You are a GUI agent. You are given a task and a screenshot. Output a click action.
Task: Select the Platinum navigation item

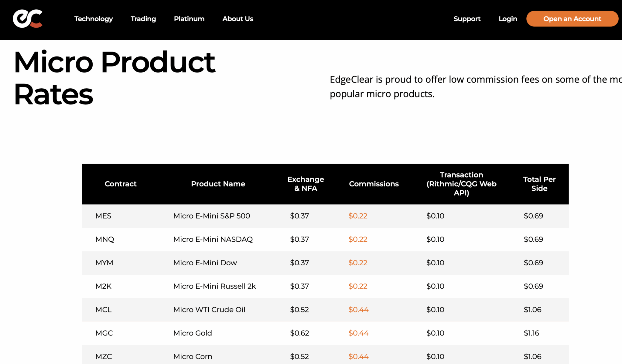point(189,19)
